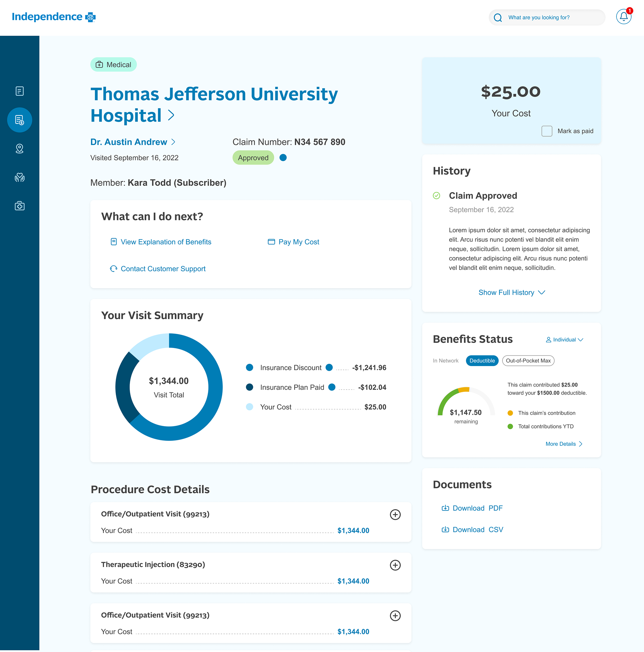Screen dimensions: 644x652
Task: Expand the first Office/Outpatient Visit (99213) row
Action: [395, 514]
